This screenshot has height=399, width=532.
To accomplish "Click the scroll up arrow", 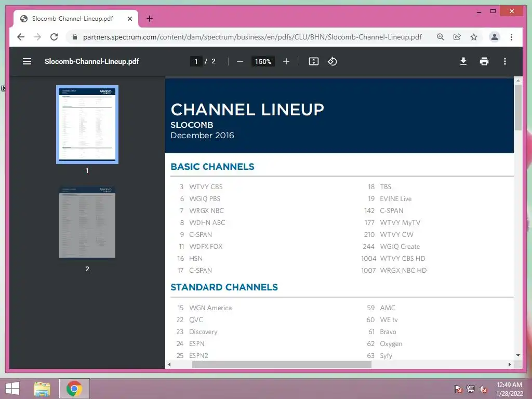I will tap(518, 81).
